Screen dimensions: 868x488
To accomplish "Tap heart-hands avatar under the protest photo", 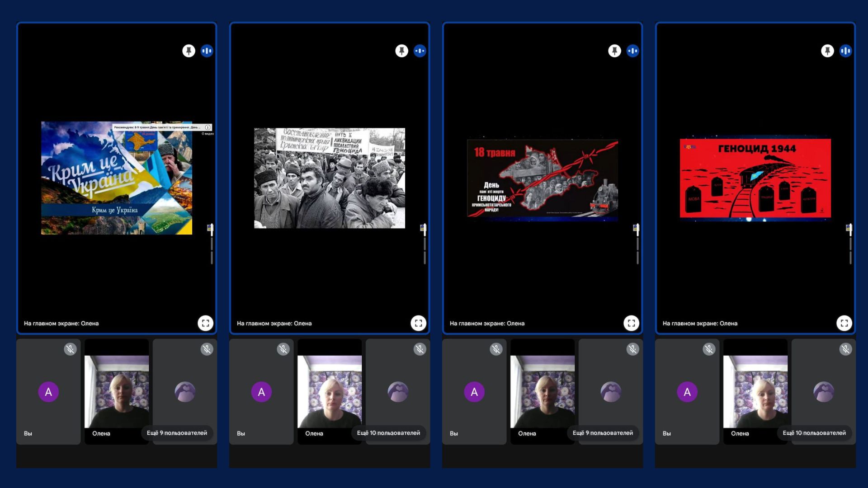I will [x=398, y=392].
